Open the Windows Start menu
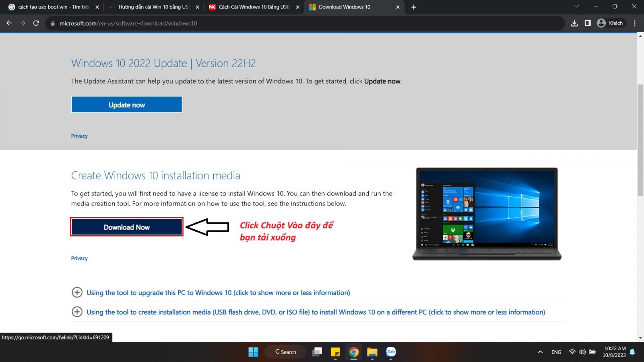This screenshot has width=644, height=362. point(253,352)
